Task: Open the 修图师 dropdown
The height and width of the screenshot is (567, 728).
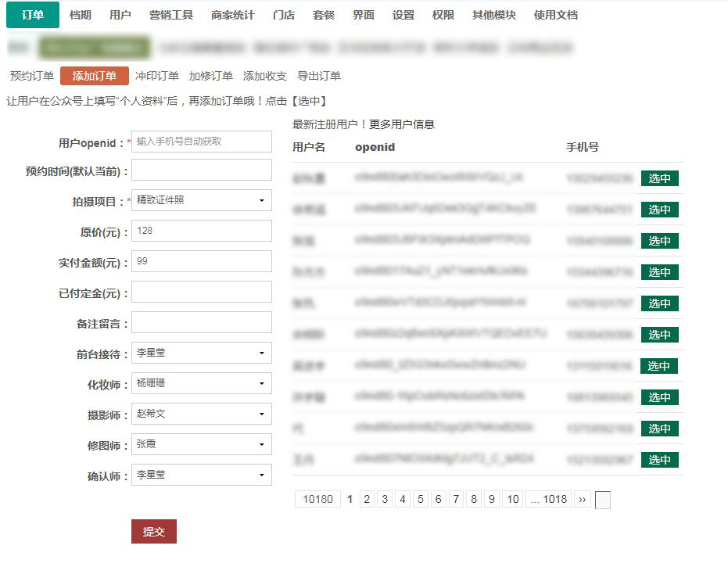Action: [202, 444]
